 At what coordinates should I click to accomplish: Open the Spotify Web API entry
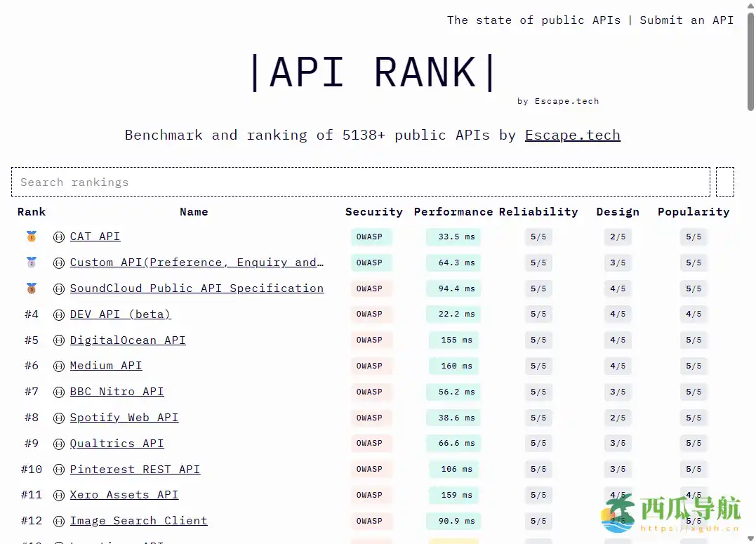point(124,418)
